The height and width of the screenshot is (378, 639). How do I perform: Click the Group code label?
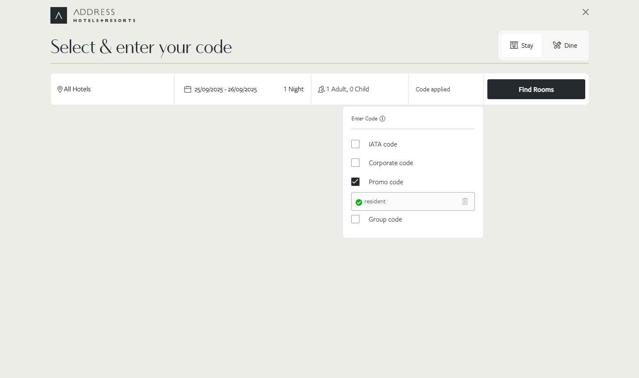click(385, 219)
